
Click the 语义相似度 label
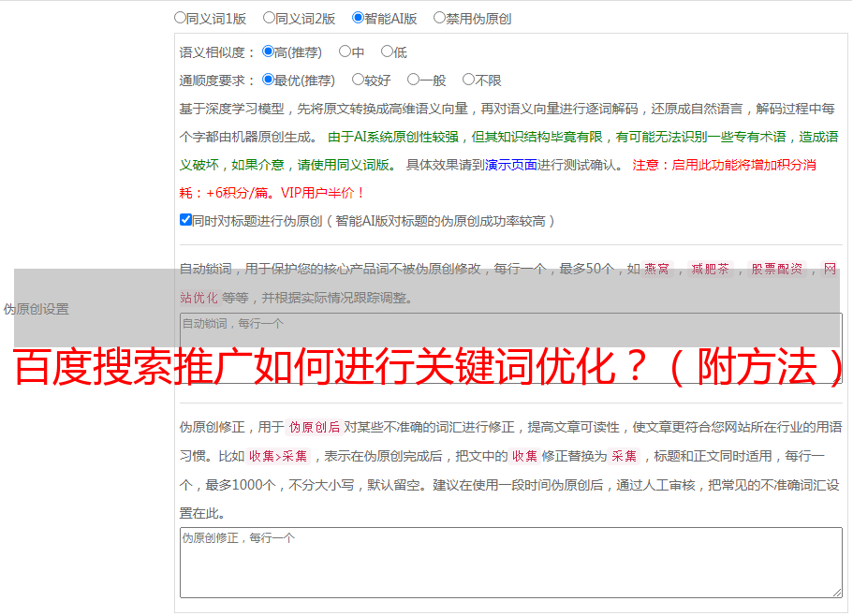217,52
